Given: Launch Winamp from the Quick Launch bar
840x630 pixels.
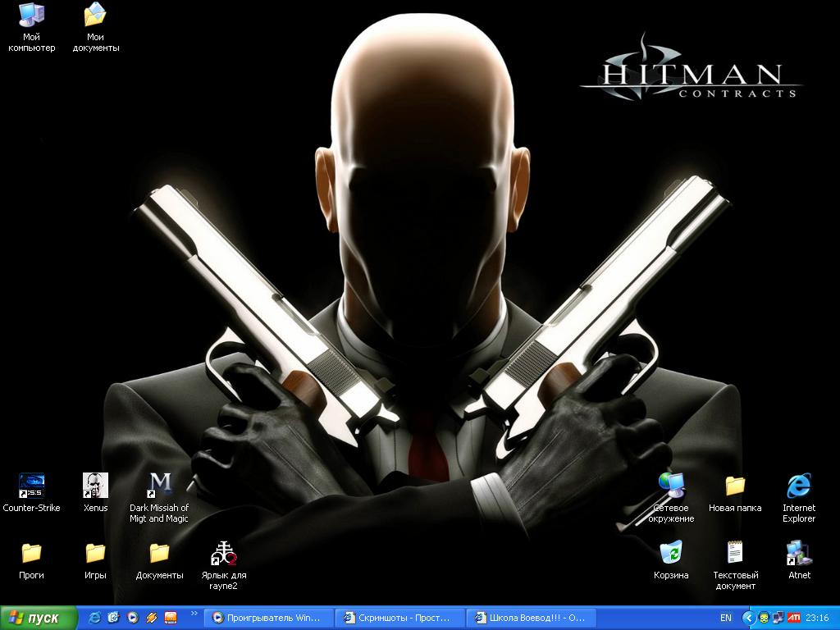Looking at the screenshot, I should coord(151,618).
